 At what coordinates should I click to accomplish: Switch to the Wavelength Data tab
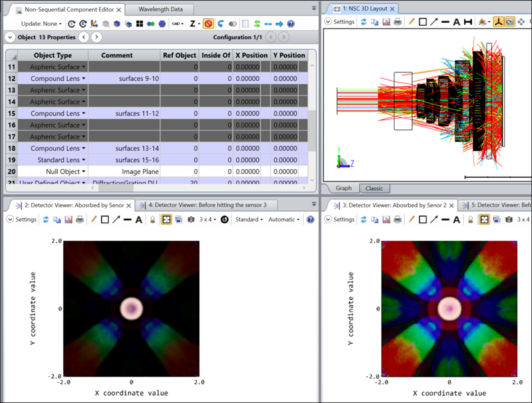tap(160, 9)
